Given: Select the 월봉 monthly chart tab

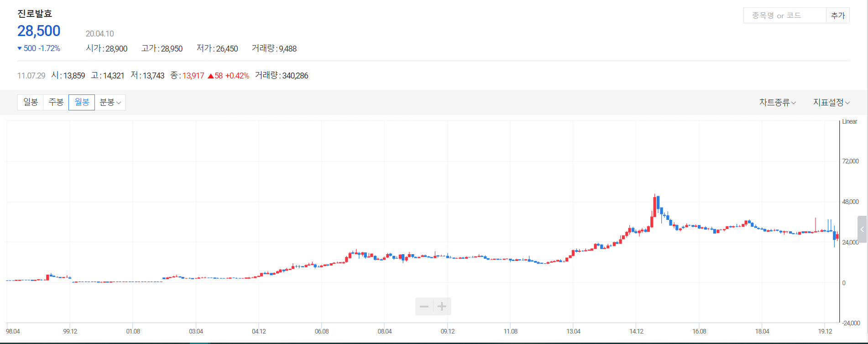Looking at the screenshot, I should 82,102.
